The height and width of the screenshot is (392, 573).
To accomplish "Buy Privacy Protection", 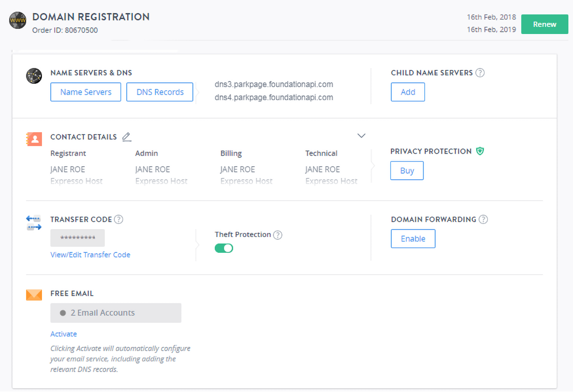I will click(407, 171).
